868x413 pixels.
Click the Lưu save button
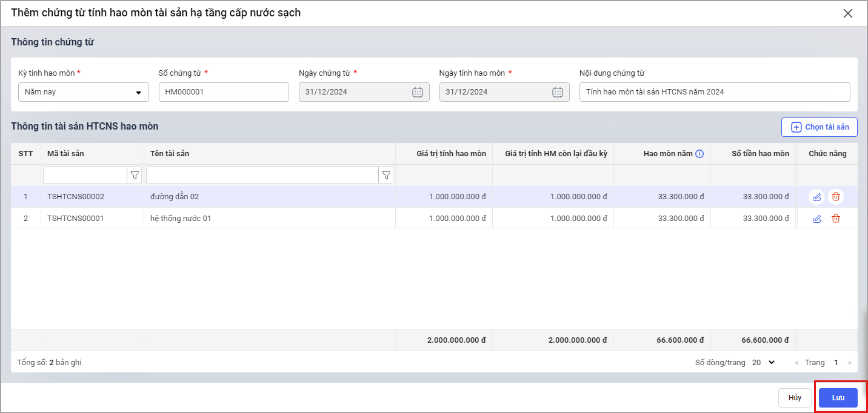point(838,398)
